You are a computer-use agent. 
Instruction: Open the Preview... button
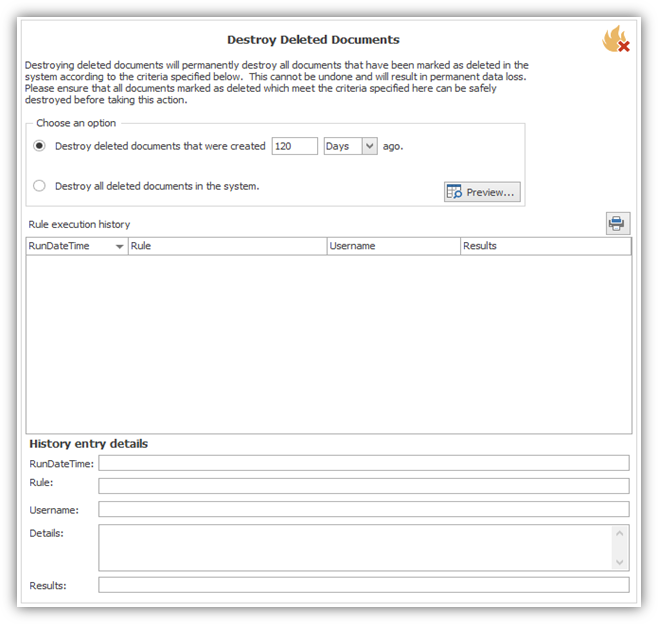pyautogui.click(x=482, y=192)
